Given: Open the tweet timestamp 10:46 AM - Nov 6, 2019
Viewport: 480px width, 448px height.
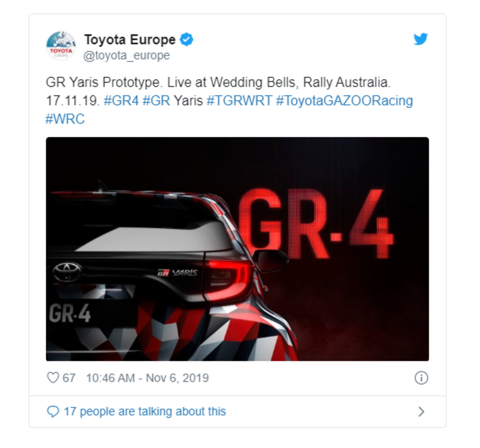Looking at the screenshot, I should tap(147, 378).
